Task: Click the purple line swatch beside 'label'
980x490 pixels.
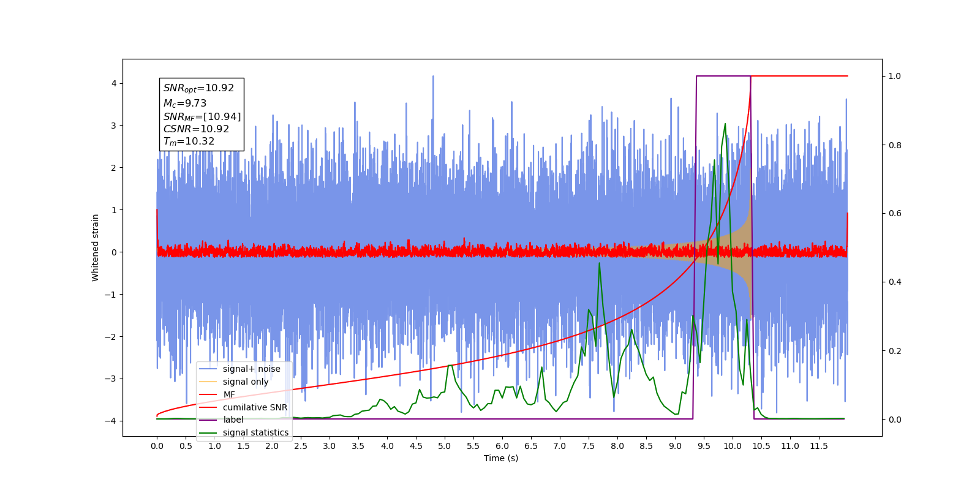Action: (208, 420)
